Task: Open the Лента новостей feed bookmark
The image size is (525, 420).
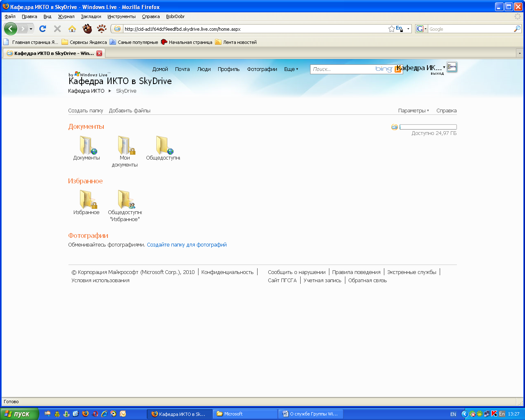Action: coord(236,42)
